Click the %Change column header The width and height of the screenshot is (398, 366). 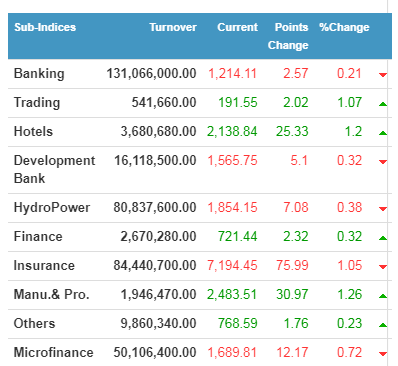point(344,27)
